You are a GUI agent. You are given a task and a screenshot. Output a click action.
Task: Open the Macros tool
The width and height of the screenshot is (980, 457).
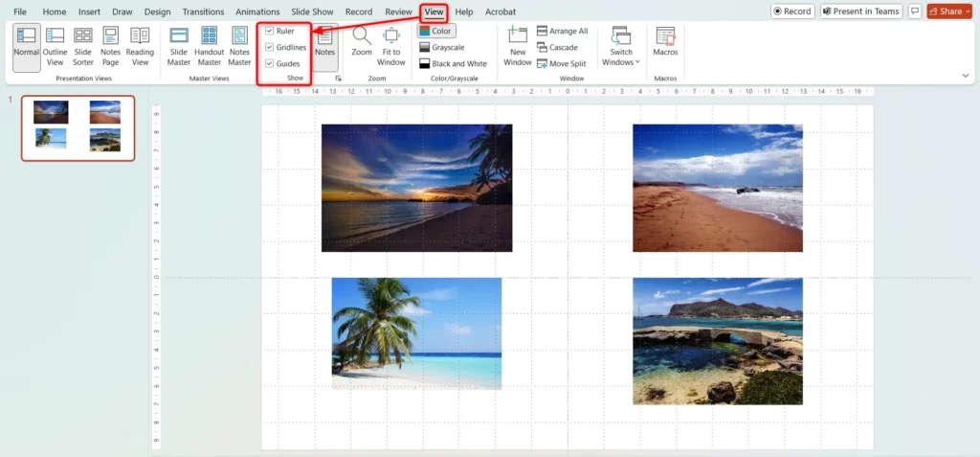click(x=665, y=43)
